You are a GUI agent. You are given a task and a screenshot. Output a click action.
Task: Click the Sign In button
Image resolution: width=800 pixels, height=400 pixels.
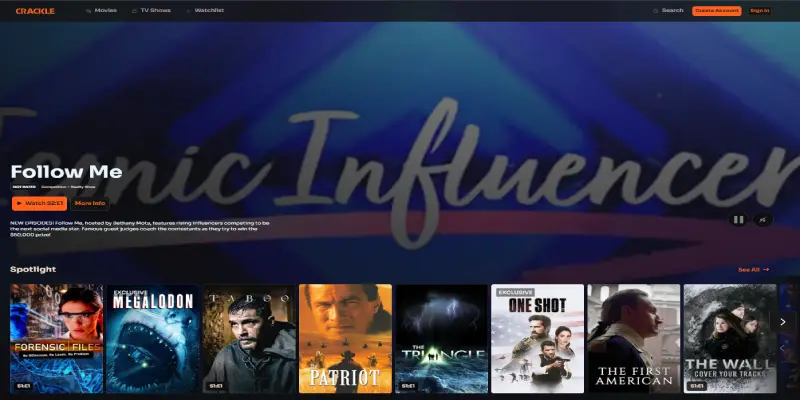760,10
